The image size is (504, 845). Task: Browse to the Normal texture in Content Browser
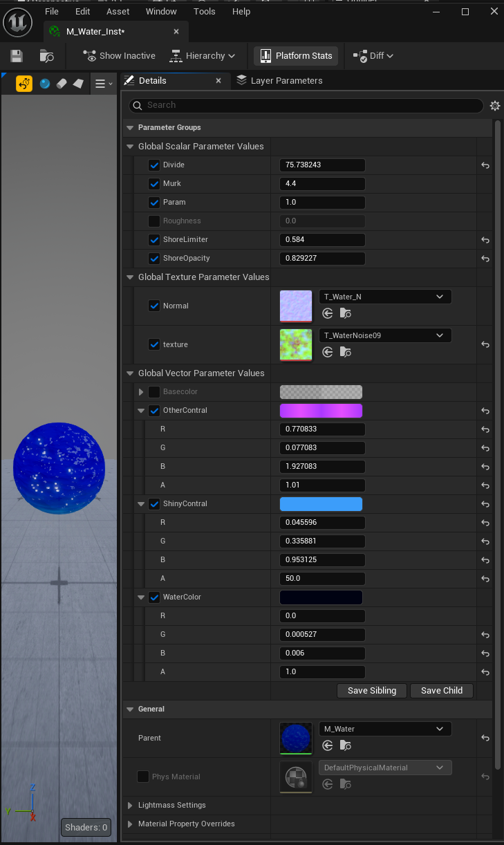point(346,313)
